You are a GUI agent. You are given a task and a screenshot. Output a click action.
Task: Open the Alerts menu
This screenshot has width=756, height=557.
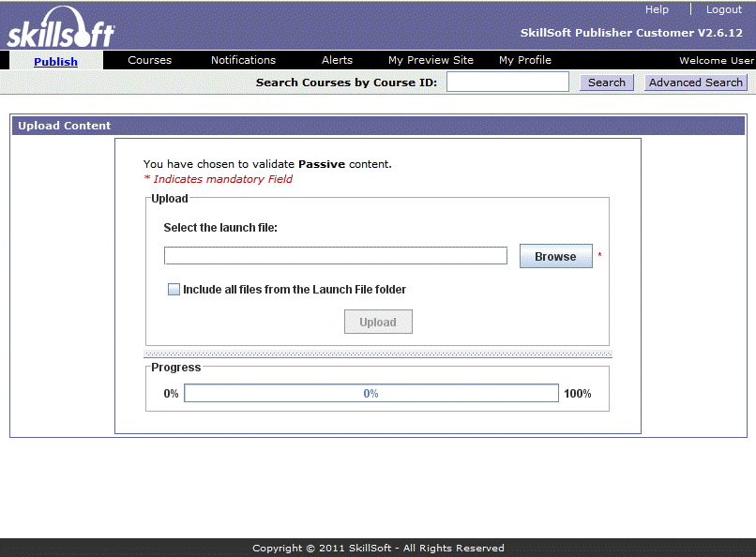336,60
